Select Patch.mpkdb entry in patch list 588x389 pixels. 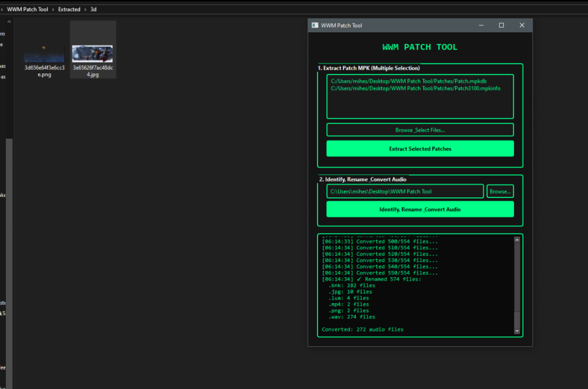coord(408,81)
